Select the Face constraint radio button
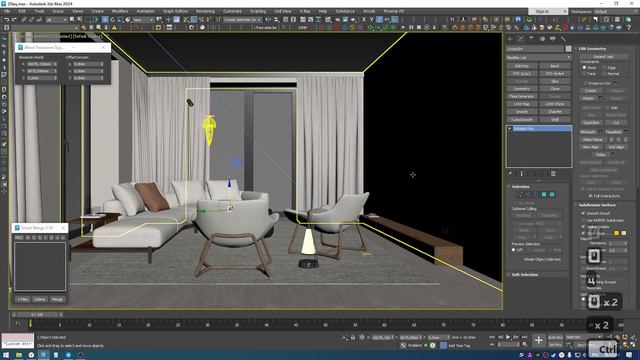Viewport: 640px width, 360px height. pos(584,74)
